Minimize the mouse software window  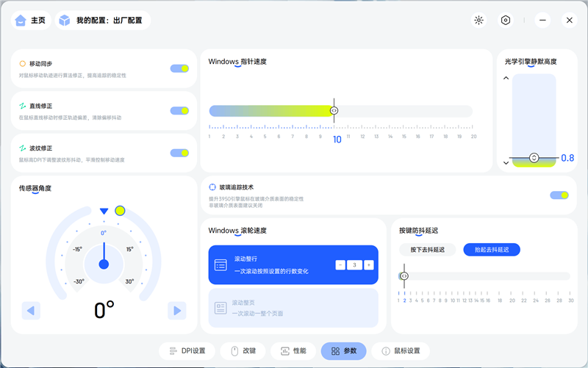[542, 21]
